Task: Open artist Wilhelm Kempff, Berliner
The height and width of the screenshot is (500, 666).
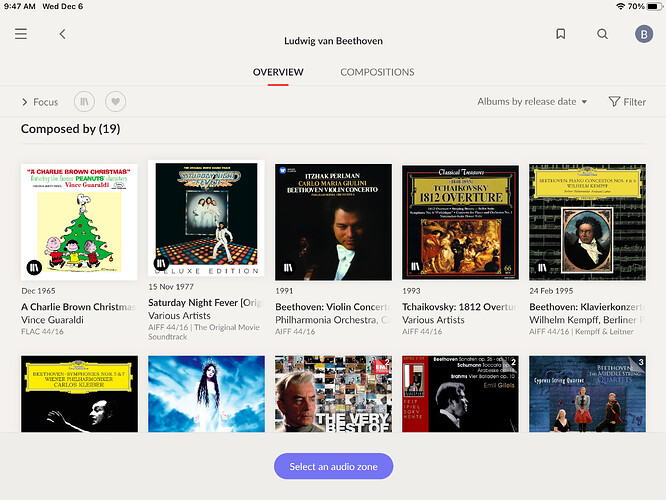Action: (x=587, y=320)
